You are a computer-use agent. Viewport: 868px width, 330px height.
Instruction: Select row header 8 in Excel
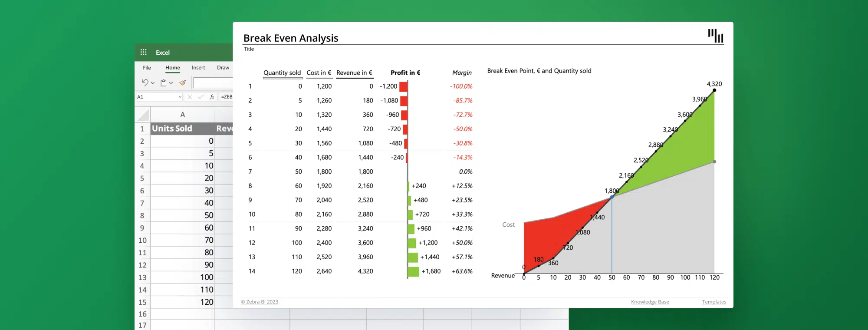point(142,215)
